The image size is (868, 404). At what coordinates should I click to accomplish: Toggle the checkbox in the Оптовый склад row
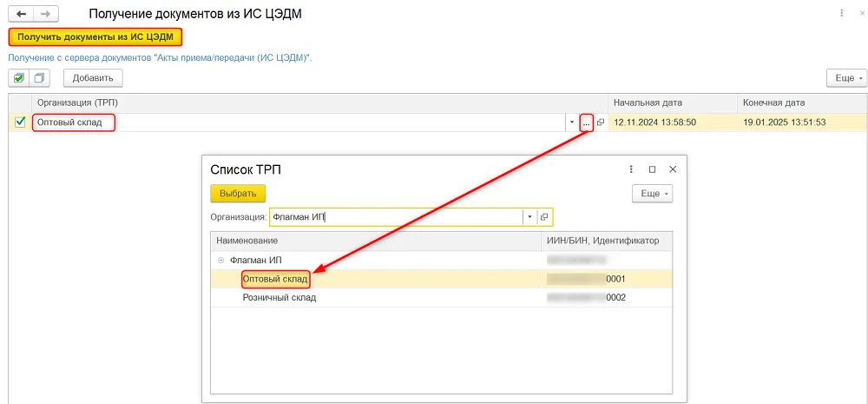20,123
